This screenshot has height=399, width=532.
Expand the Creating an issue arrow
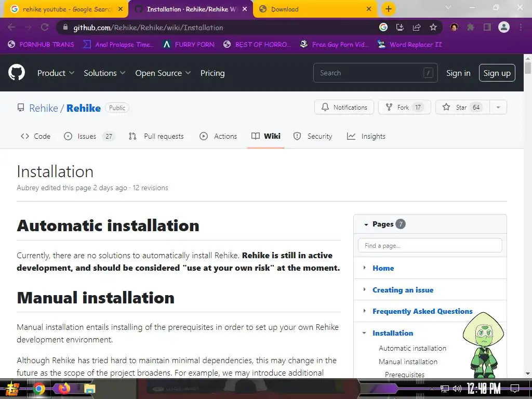tap(364, 289)
